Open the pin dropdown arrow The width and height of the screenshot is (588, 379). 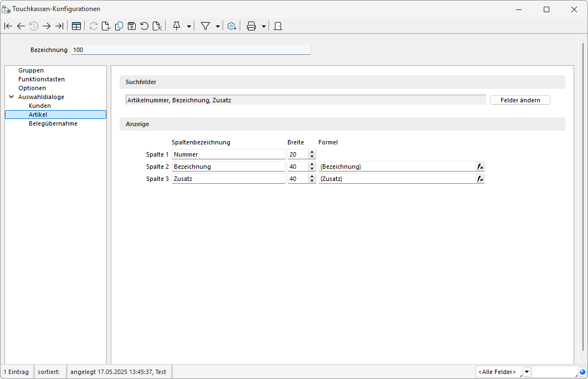[189, 26]
